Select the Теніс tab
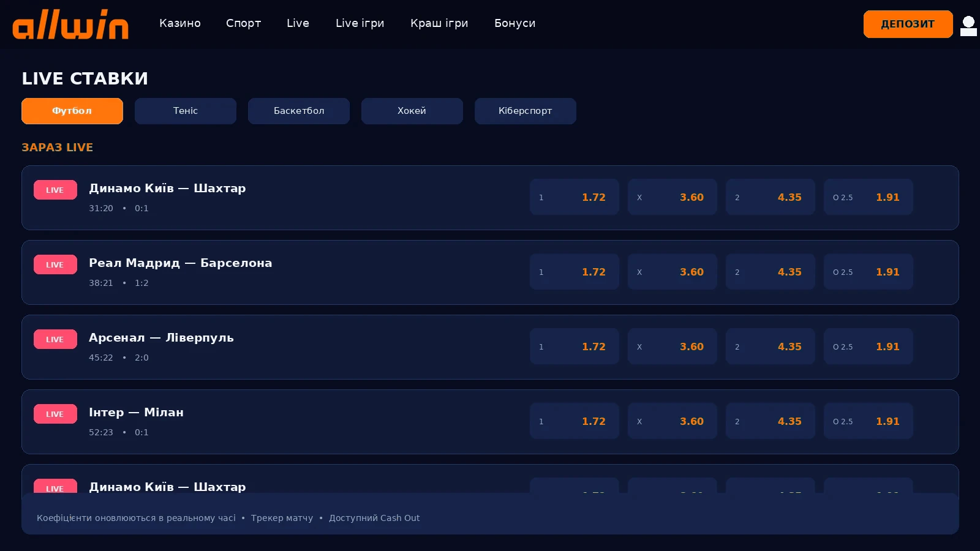Image resolution: width=980 pixels, height=551 pixels. click(x=186, y=111)
